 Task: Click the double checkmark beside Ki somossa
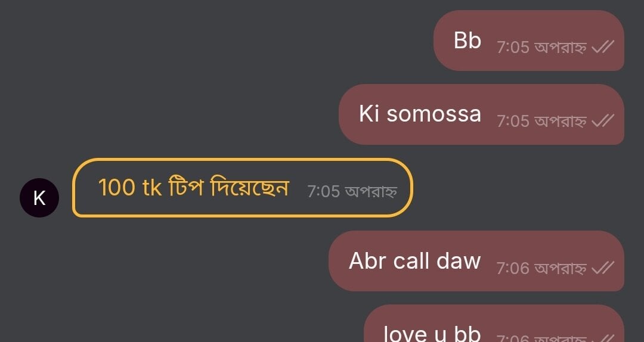603,121
